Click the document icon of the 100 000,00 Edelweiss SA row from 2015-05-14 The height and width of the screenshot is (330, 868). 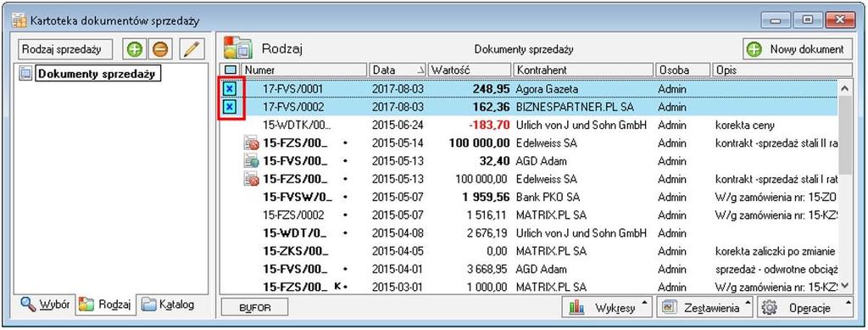tap(251, 143)
